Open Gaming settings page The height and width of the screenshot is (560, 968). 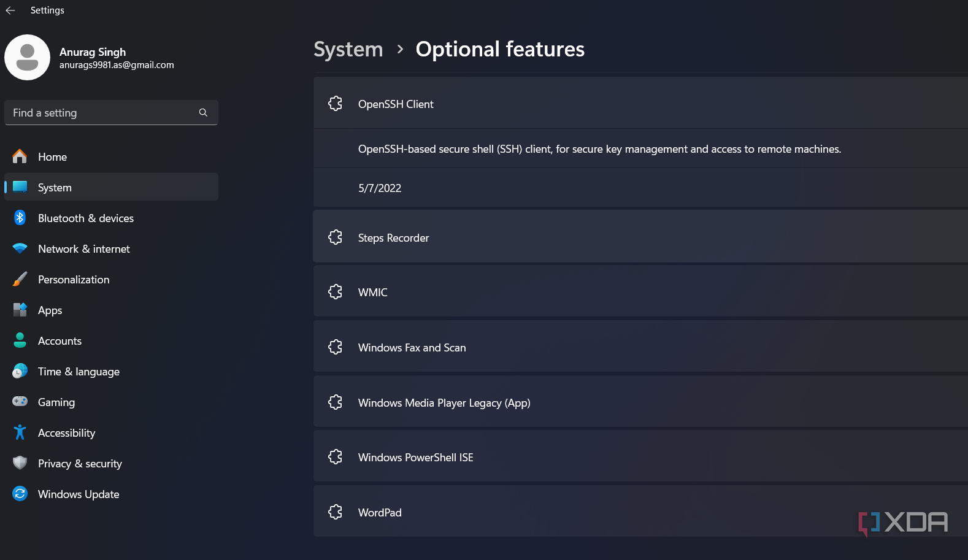(x=111, y=402)
